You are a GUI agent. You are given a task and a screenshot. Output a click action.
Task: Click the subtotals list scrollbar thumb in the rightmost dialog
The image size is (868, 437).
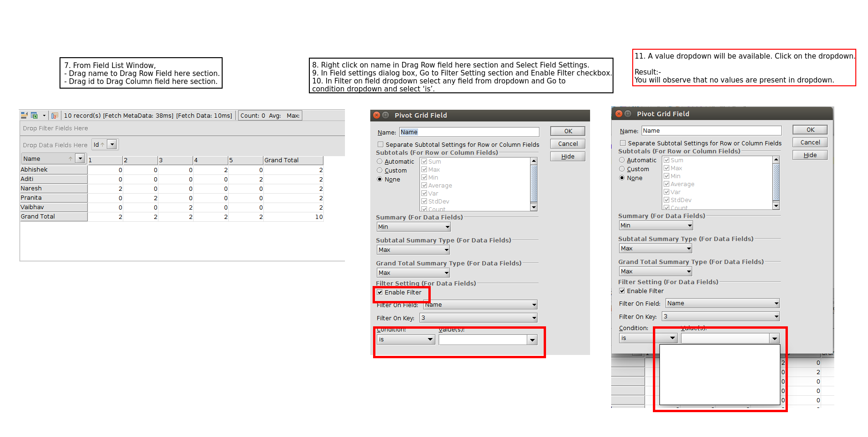click(x=776, y=182)
